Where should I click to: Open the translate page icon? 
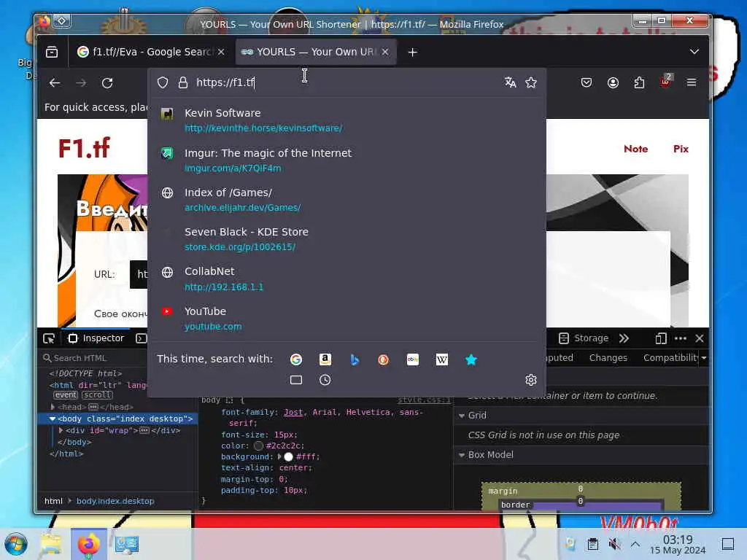[510, 82]
